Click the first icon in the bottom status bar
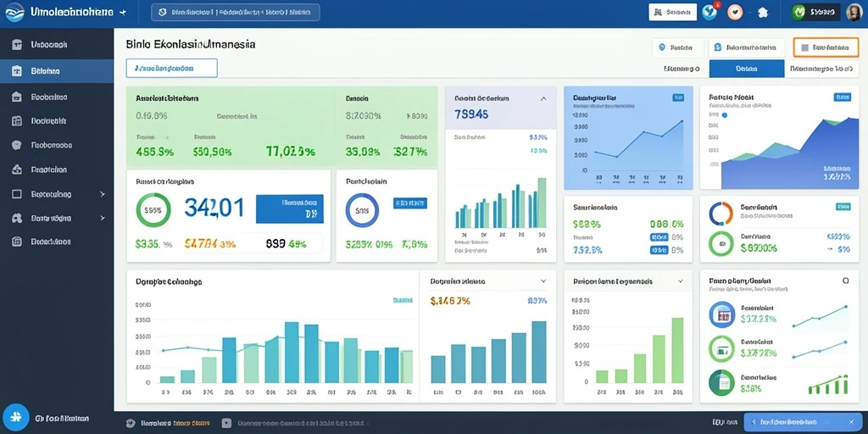Screen dimensions: 868x434 [x=131, y=423]
